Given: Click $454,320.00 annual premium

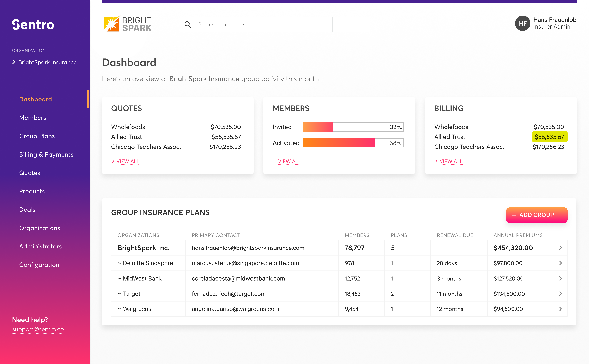Looking at the screenshot, I should [x=513, y=248].
